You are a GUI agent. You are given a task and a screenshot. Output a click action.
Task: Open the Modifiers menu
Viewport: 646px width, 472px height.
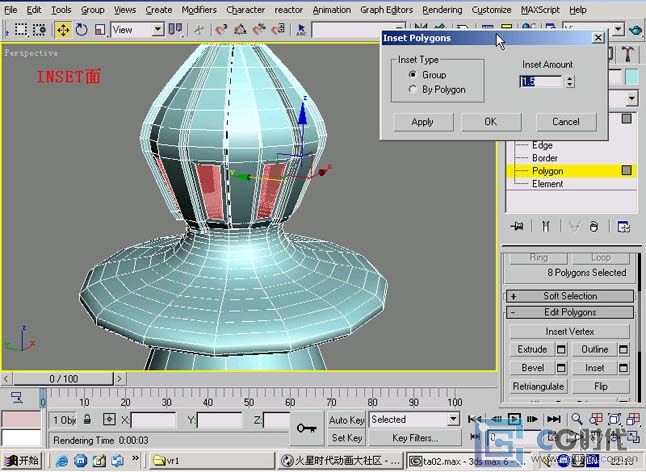tap(199, 9)
